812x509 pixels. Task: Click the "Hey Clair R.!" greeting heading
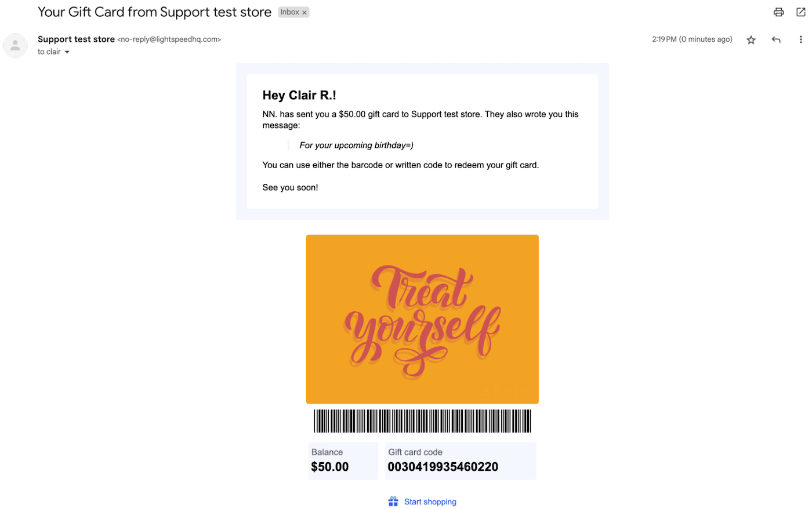pos(299,95)
